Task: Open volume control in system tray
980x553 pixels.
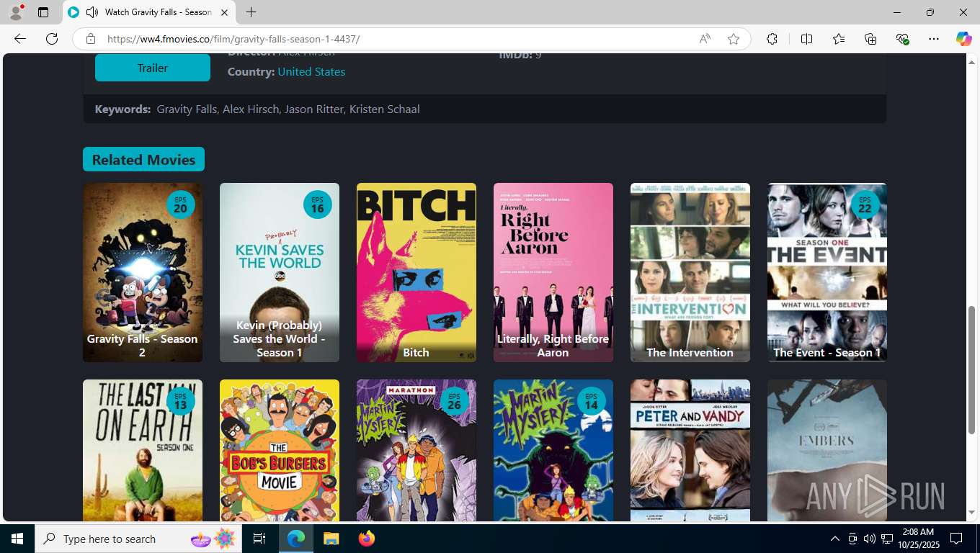Action: [870, 539]
